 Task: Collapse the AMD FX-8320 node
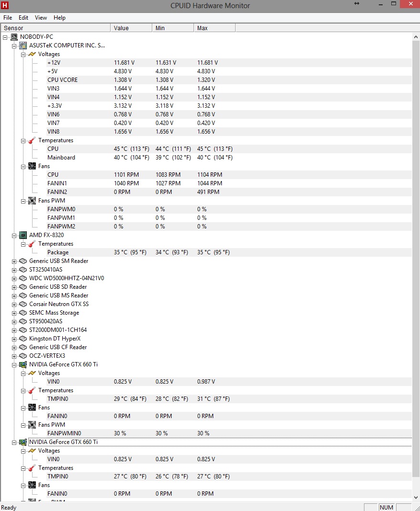point(14,236)
